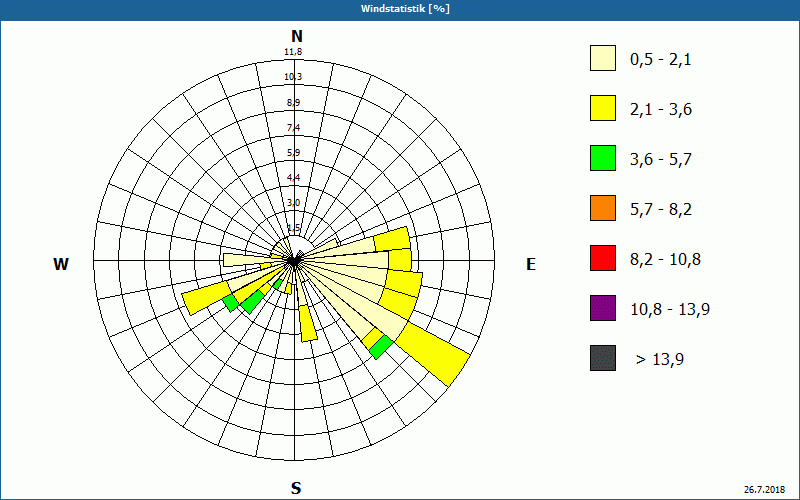Click the legend label '10,8 - 13,9'
The image size is (800, 500).
(670, 310)
